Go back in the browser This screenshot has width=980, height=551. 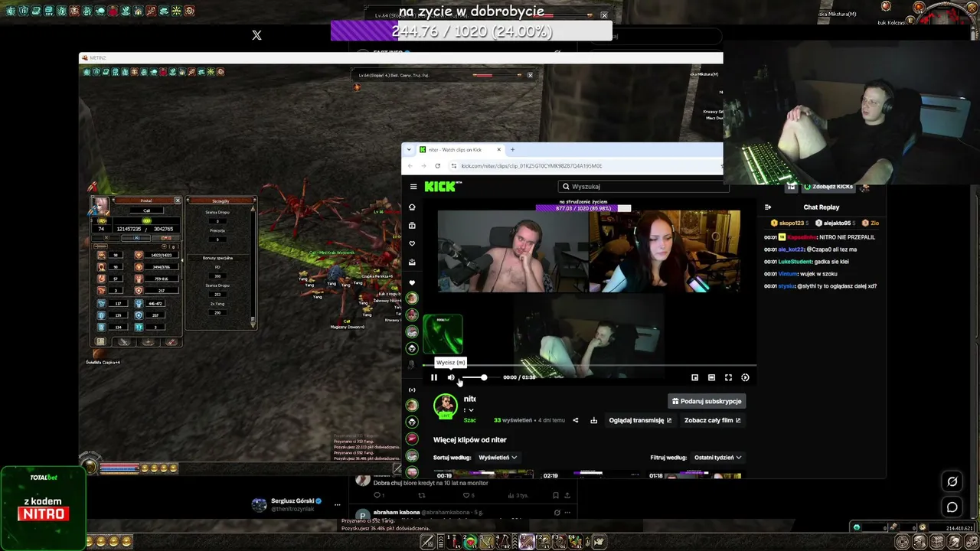coord(410,166)
